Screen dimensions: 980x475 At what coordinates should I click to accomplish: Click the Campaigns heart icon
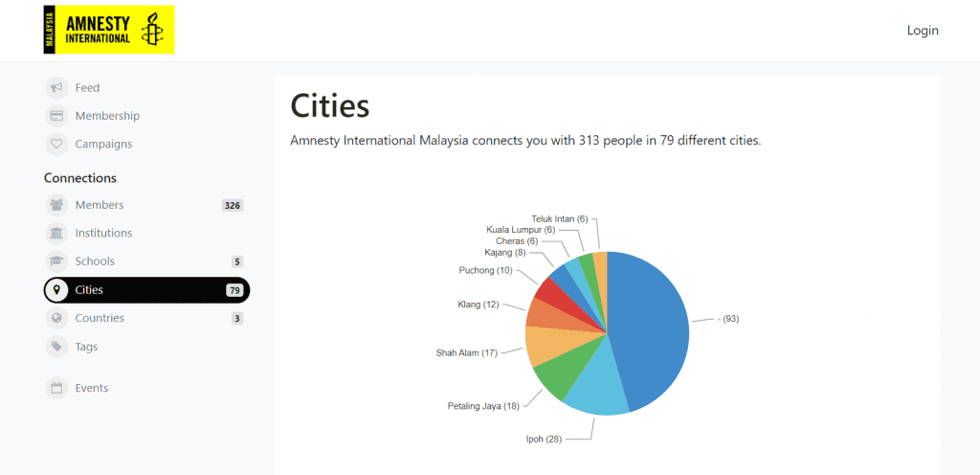tap(56, 144)
